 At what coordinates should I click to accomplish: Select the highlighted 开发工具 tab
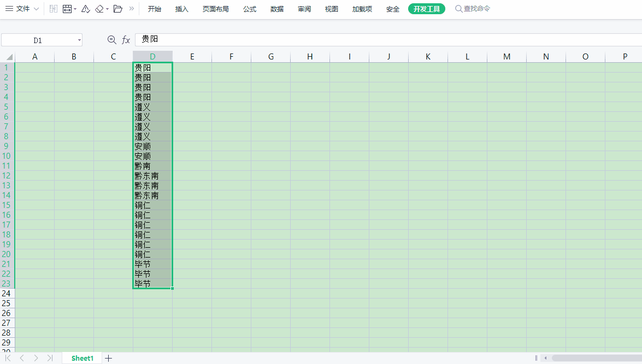click(x=427, y=9)
